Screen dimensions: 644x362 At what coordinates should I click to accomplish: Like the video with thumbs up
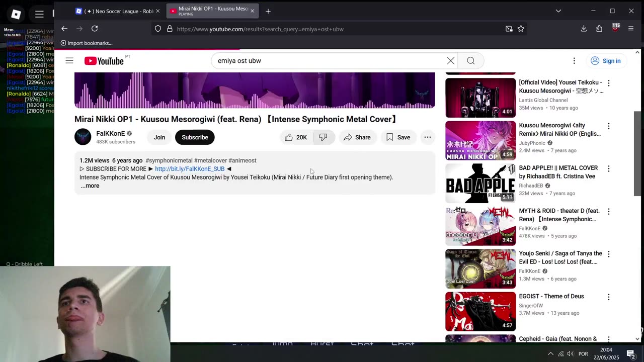pyautogui.click(x=296, y=137)
